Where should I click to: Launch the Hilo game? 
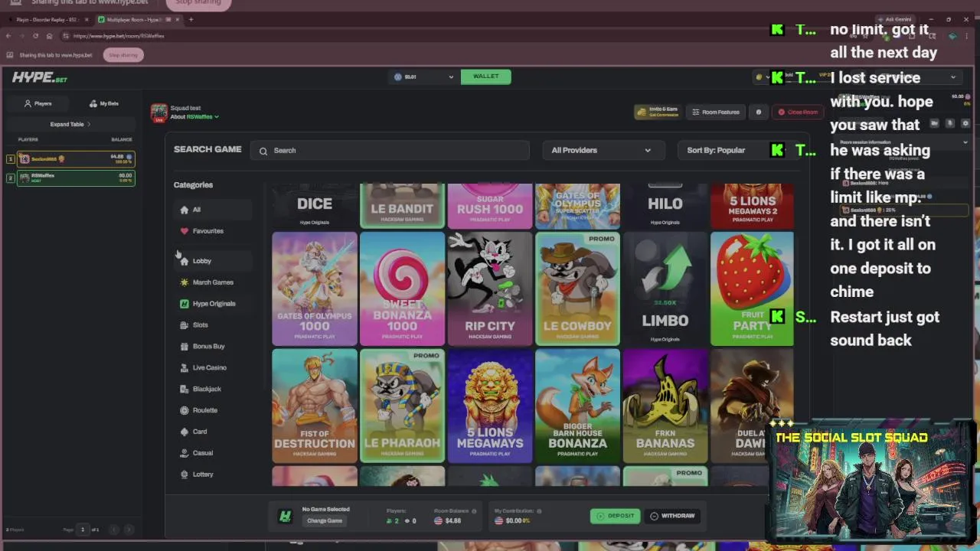(665, 206)
